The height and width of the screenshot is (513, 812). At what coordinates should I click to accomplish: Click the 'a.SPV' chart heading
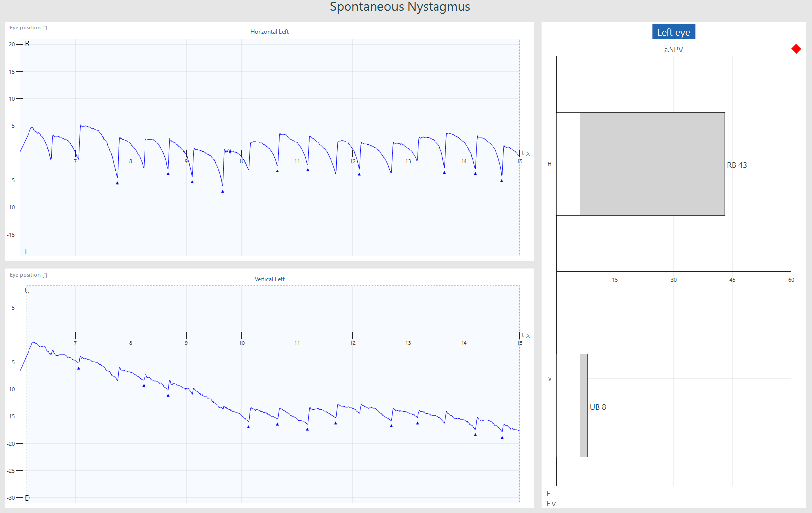coord(673,50)
